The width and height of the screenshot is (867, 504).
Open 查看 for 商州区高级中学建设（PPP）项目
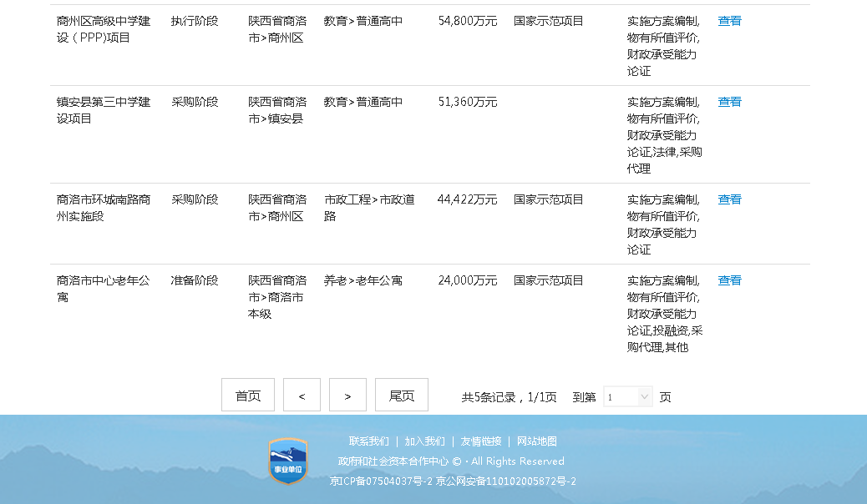point(728,21)
